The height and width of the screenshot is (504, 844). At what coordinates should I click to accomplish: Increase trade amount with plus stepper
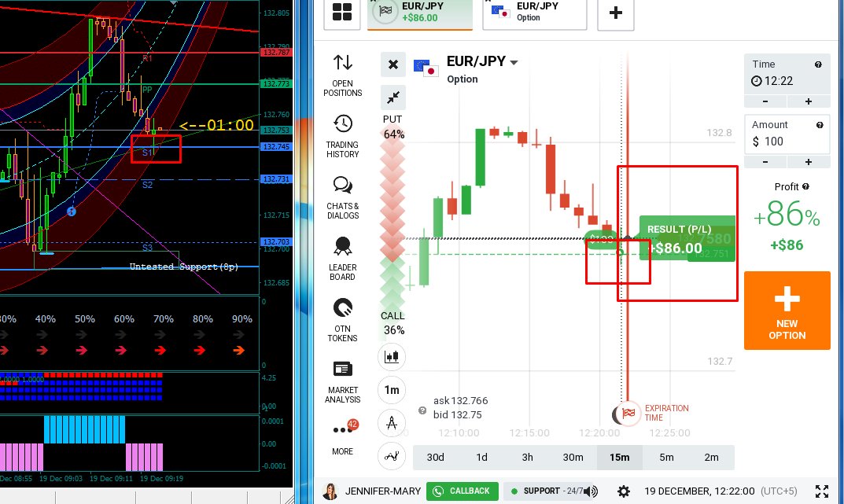(x=809, y=161)
